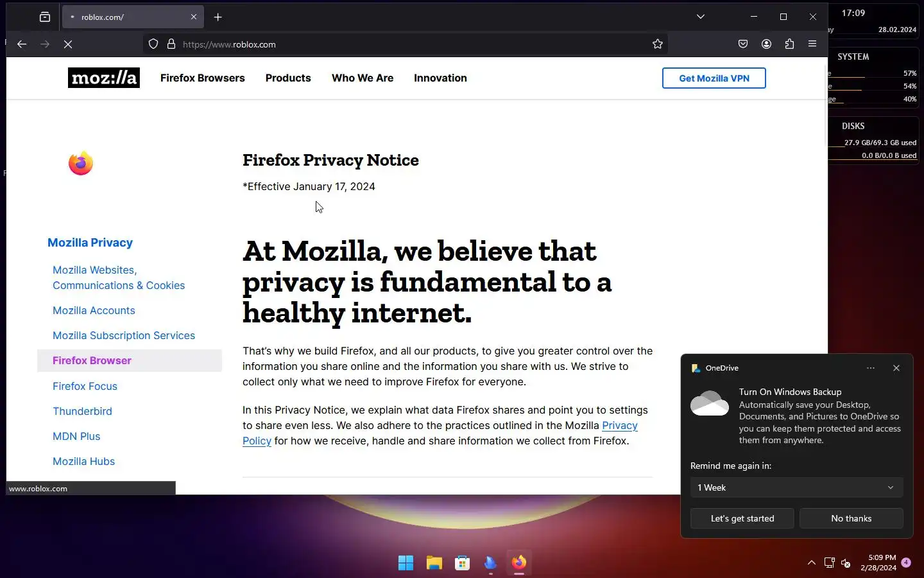Screen dimensions: 924x578
Task: Open notification center badge
Action: (x=906, y=563)
